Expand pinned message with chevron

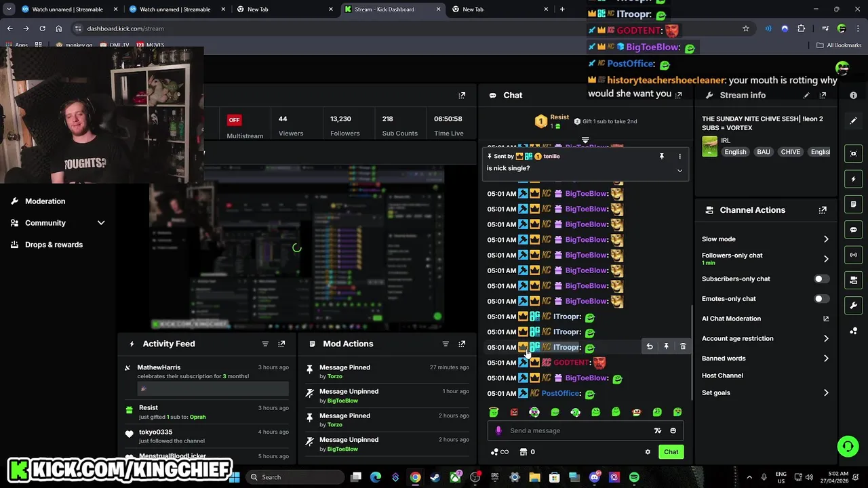tap(679, 171)
